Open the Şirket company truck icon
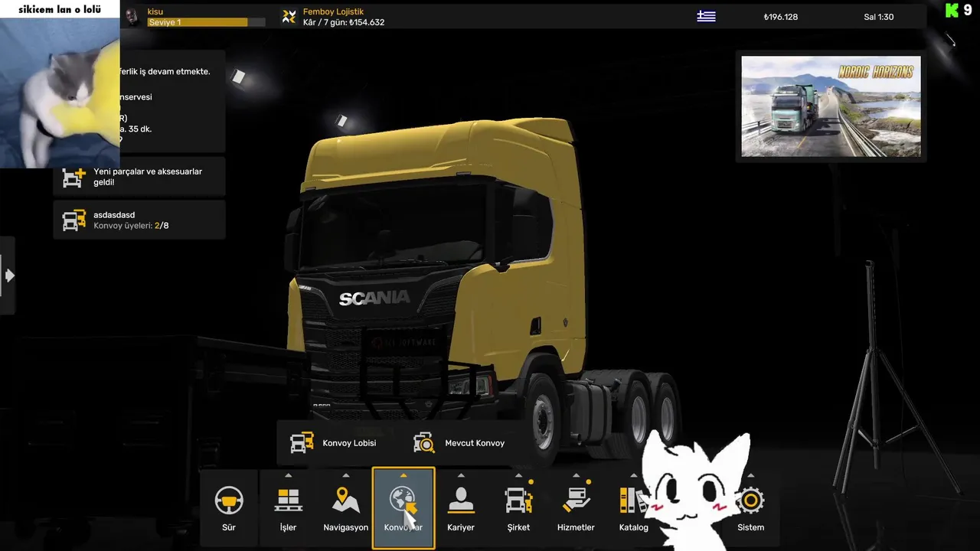Screen dimensions: 980x551 click(x=518, y=500)
